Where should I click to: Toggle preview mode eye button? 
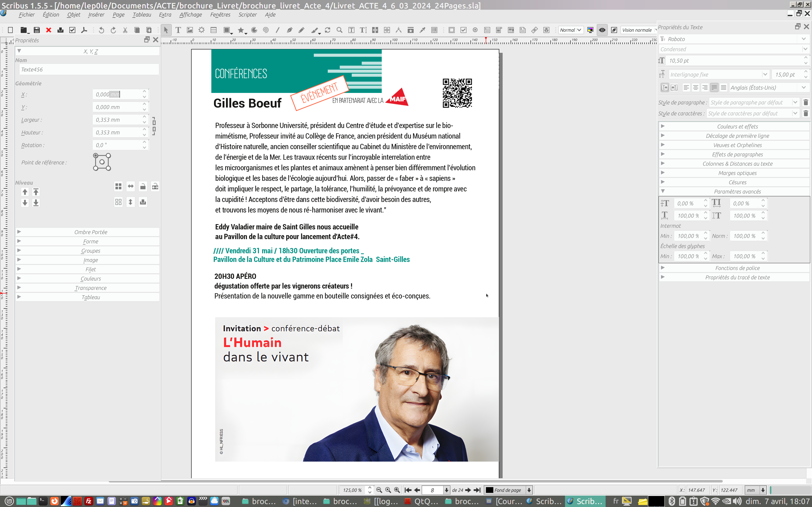[x=602, y=30]
